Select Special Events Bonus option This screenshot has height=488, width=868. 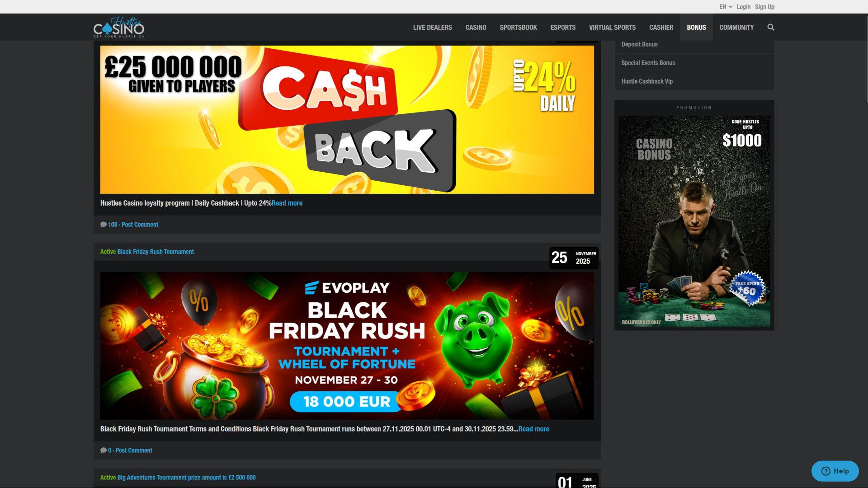(x=648, y=62)
